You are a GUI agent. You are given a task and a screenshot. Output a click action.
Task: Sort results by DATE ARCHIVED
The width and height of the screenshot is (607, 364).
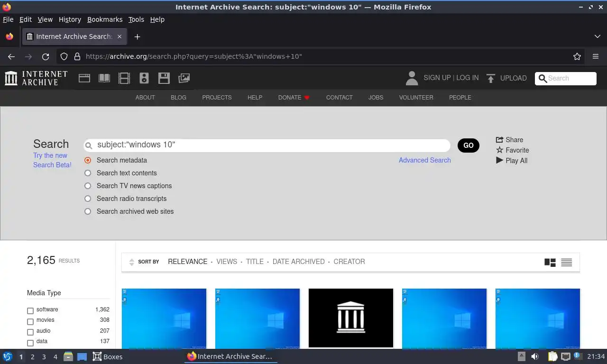coord(299,262)
